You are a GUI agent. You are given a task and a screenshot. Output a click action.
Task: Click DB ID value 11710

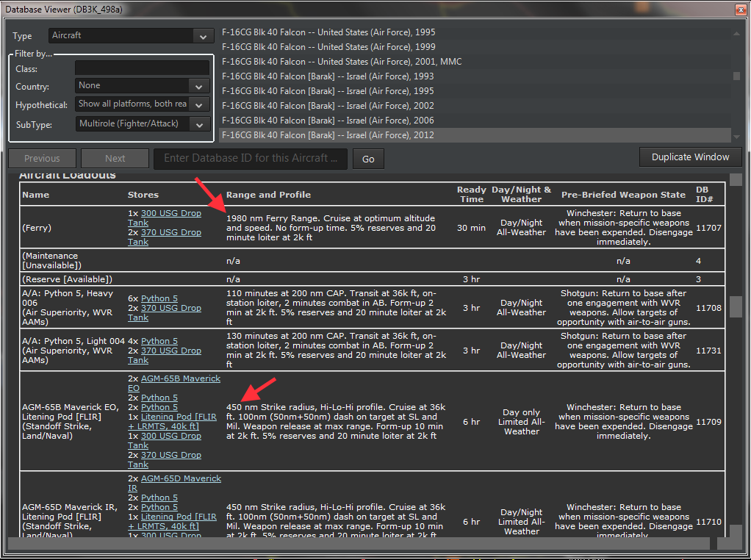[708, 523]
